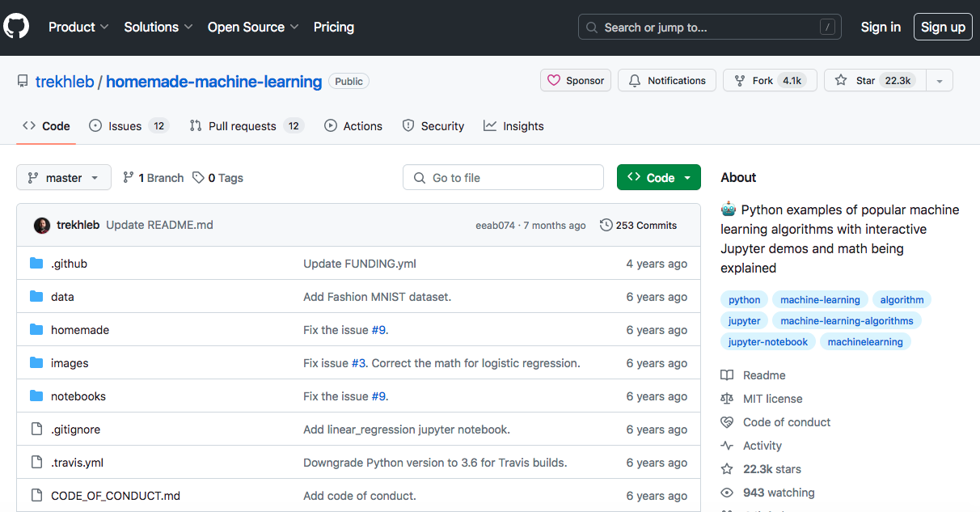Screen dimensions: 980x512
Task: Click the MIT license scales icon
Action: pyautogui.click(x=727, y=398)
